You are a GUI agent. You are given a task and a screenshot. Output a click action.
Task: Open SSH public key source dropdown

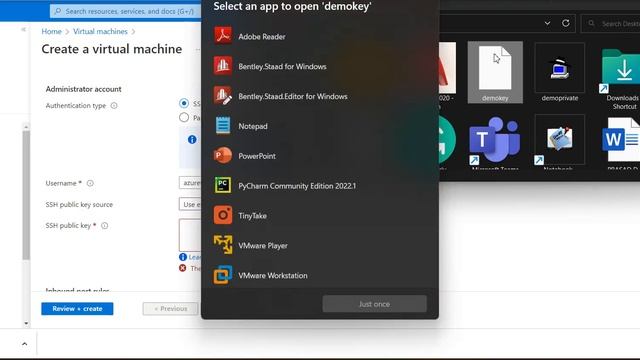pyautogui.click(x=190, y=204)
